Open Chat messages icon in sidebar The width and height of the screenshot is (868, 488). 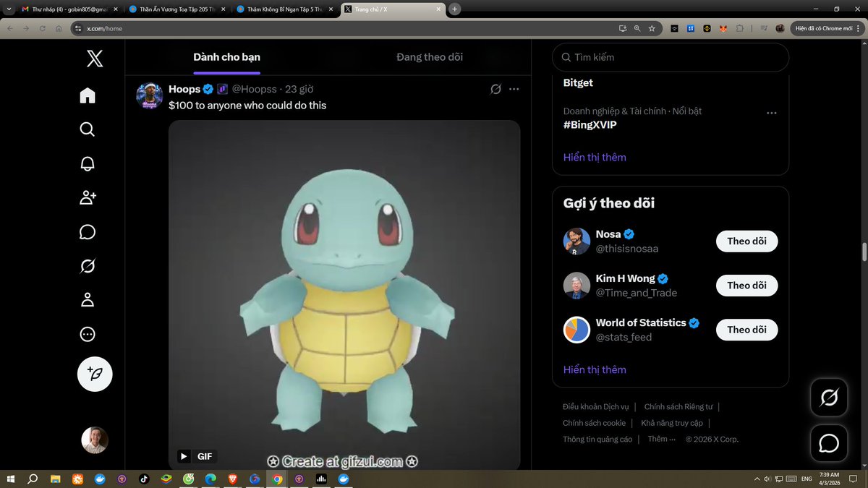click(88, 232)
